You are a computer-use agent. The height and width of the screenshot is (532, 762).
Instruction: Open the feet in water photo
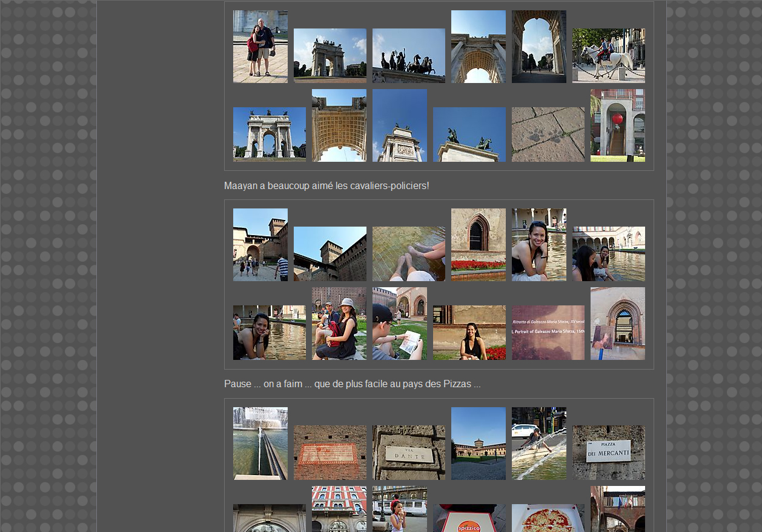(x=408, y=254)
